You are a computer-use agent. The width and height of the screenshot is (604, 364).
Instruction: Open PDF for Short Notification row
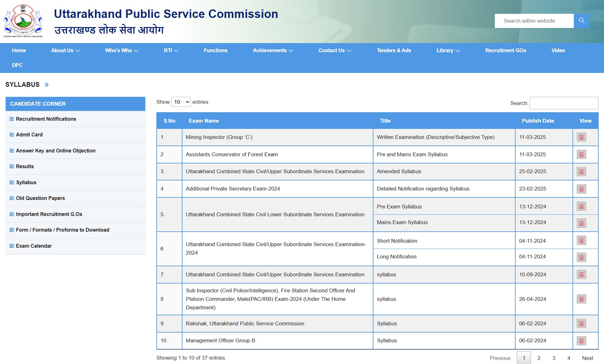(x=581, y=241)
